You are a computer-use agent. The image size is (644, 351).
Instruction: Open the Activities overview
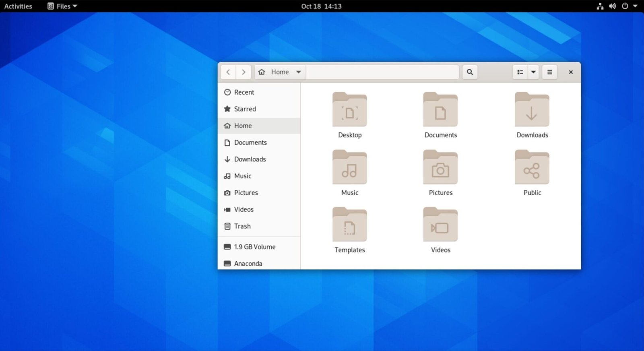18,6
